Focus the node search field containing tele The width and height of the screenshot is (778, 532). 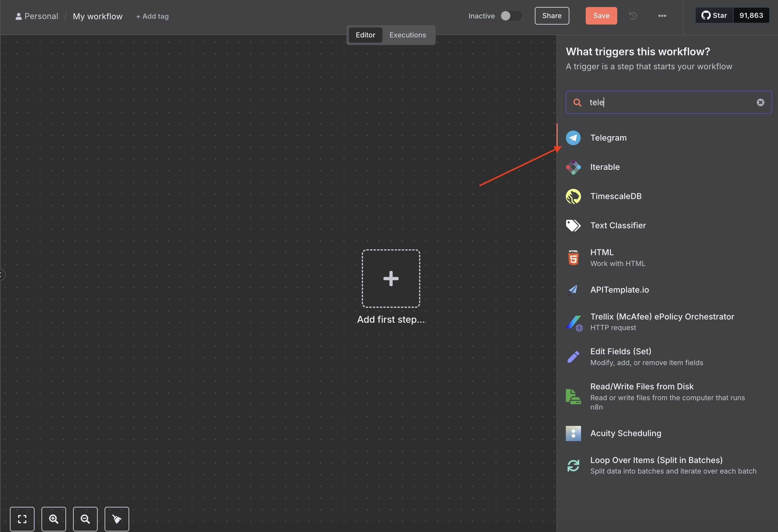click(x=668, y=102)
